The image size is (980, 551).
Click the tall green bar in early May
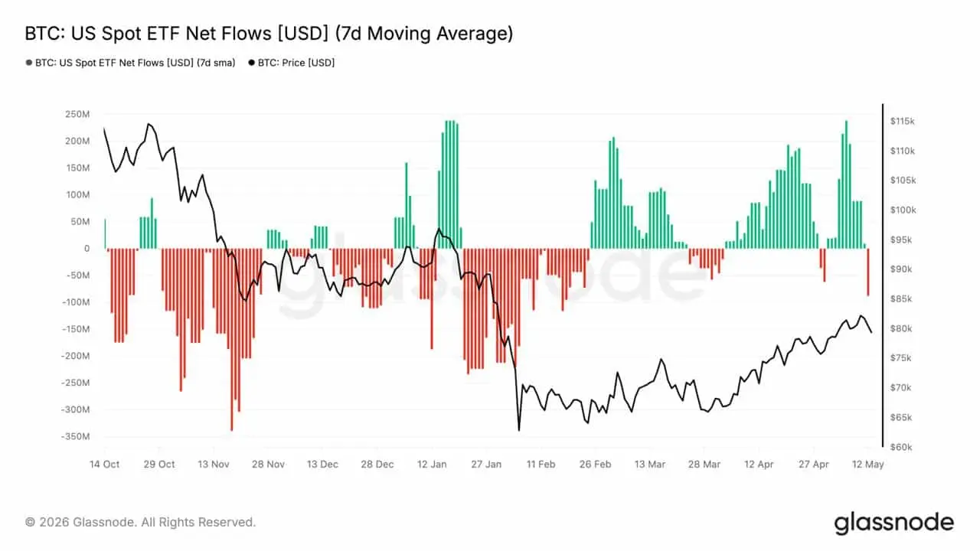pyautogui.click(x=846, y=184)
